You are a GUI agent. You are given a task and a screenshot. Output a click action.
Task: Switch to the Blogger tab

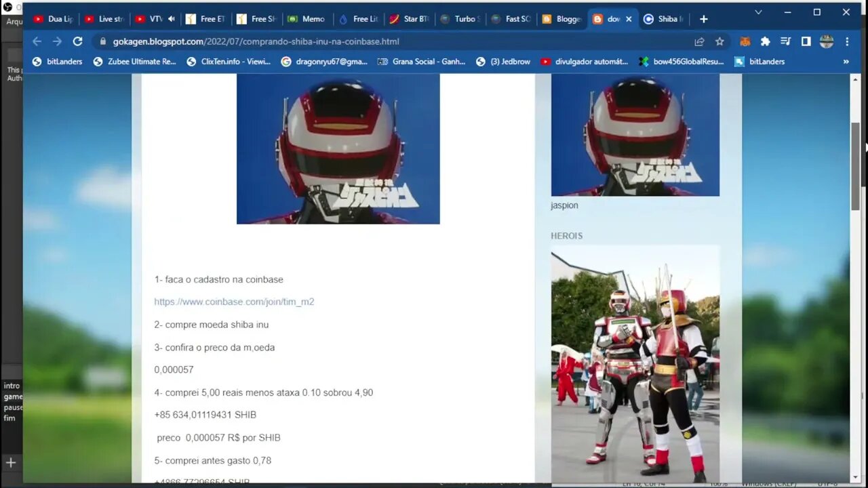tap(561, 19)
